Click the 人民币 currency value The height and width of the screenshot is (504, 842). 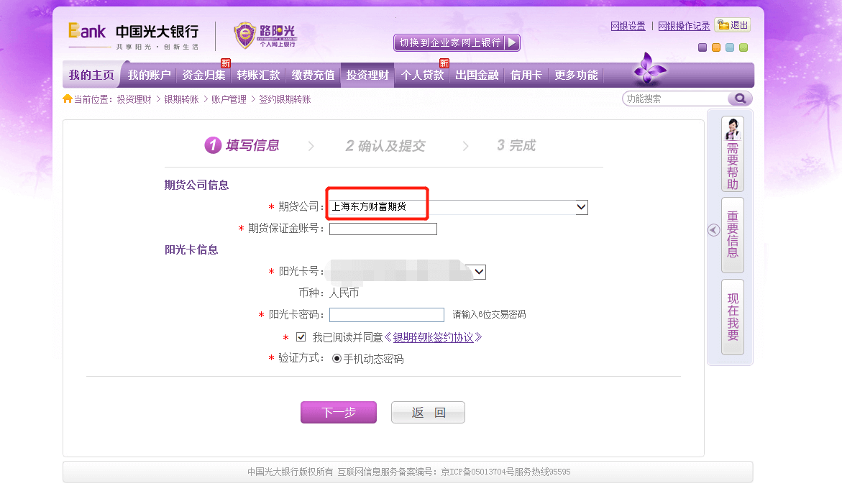point(344,293)
